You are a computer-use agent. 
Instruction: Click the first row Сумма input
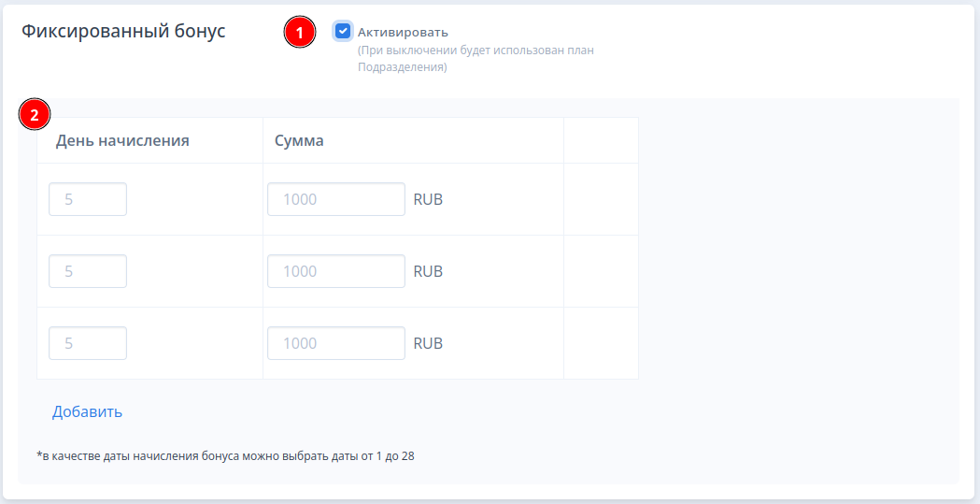pyautogui.click(x=336, y=199)
